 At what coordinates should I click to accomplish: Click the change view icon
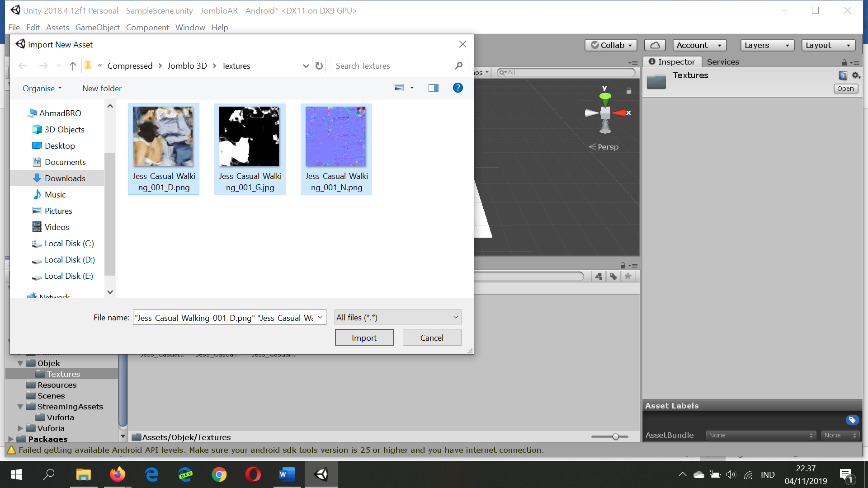399,88
